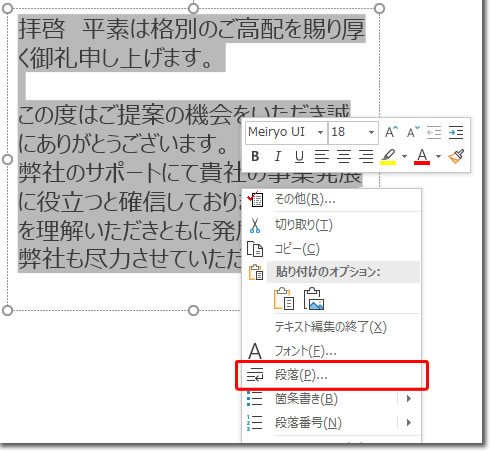Image resolution: width=490 pixels, height=451 pixels.
Task: Expand arrow beside 箇条書き(B)
Action: pos(409,399)
